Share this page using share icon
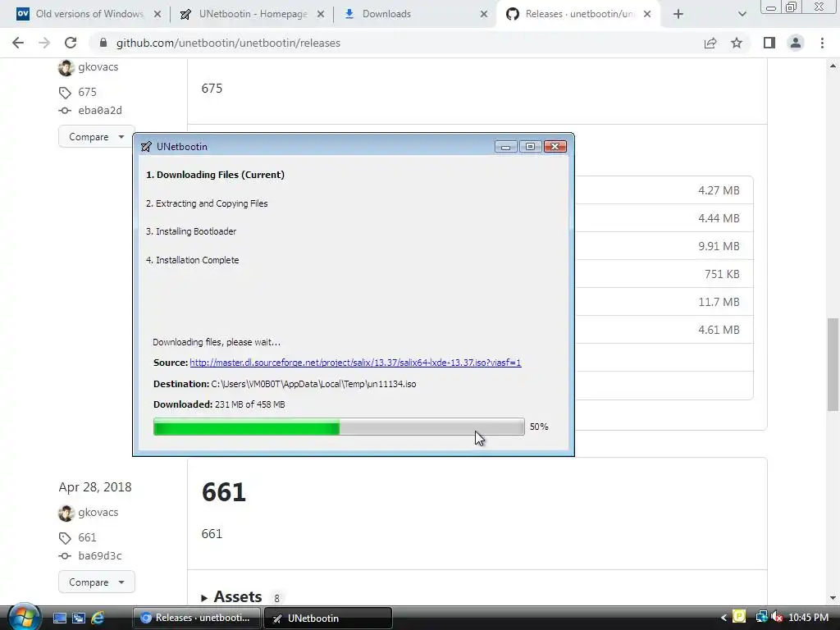 click(710, 43)
